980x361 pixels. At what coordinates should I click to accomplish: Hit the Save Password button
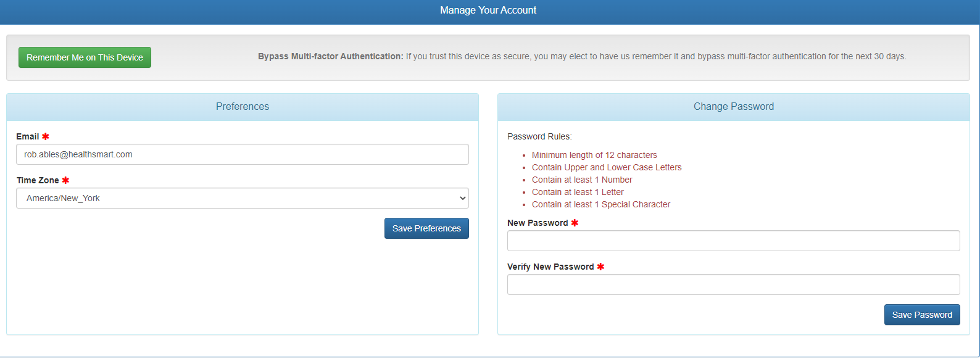click(x=921, y=315)
